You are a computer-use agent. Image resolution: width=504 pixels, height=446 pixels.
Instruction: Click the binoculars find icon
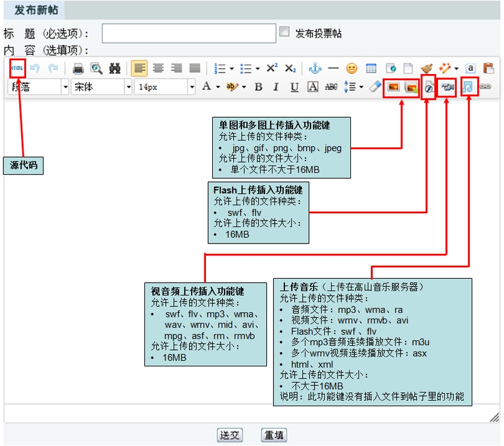pyautogui.click(x=115, y=69)
